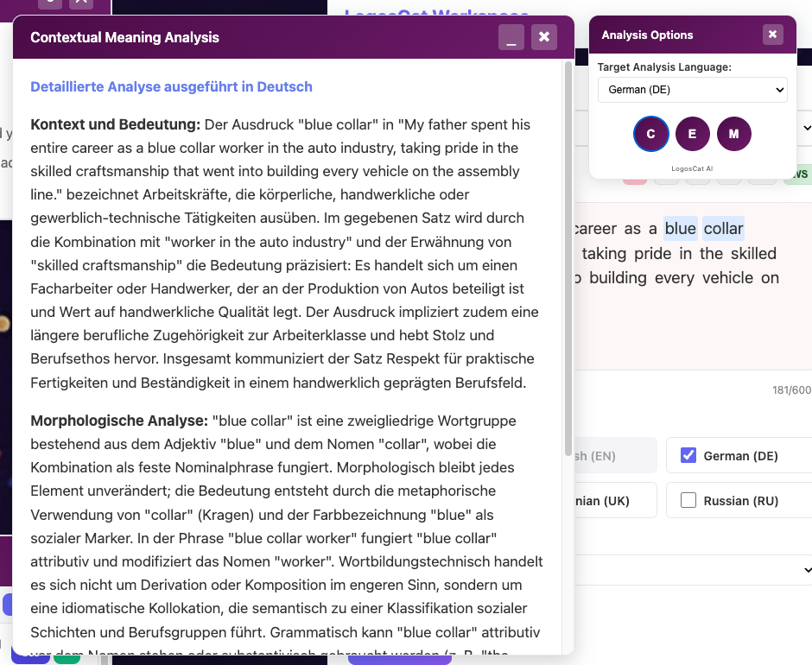The width and height of the screenshot is (812, 665).
Task: Expand the dropdown chevron right of Analysis Options
Action: [x=806, y=128]
